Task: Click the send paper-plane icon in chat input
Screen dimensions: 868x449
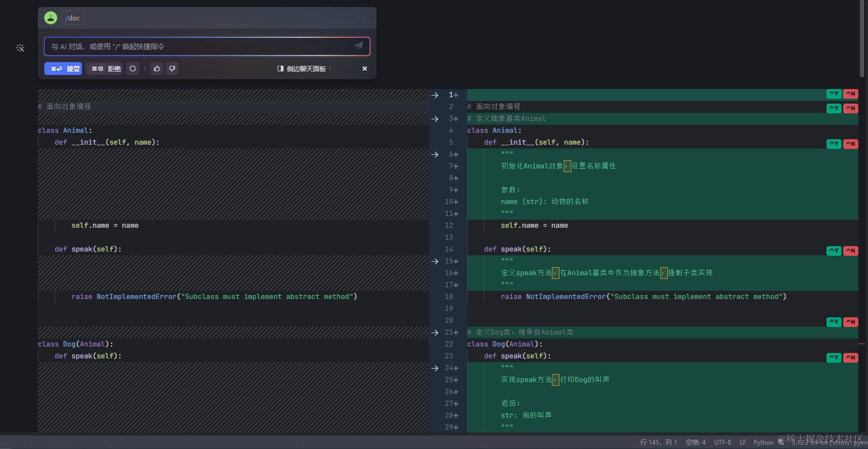Action: pyautogui.click(x=359, y=46)
